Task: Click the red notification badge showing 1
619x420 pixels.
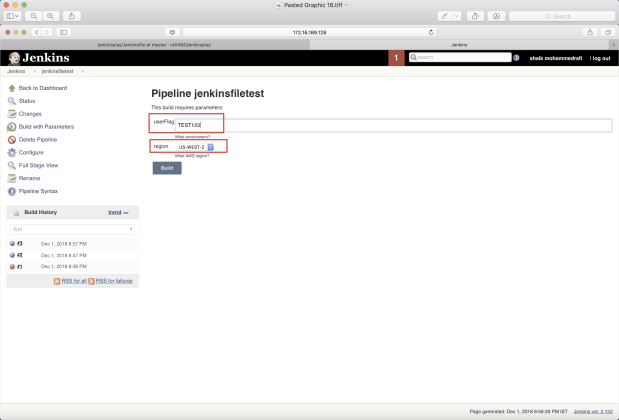Action: [396, 58]
